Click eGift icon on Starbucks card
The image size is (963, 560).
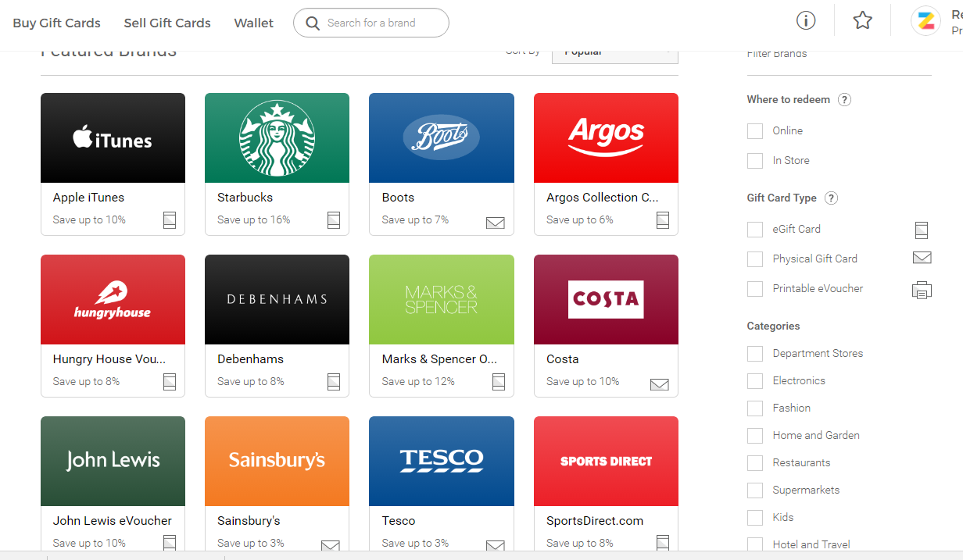334,220
